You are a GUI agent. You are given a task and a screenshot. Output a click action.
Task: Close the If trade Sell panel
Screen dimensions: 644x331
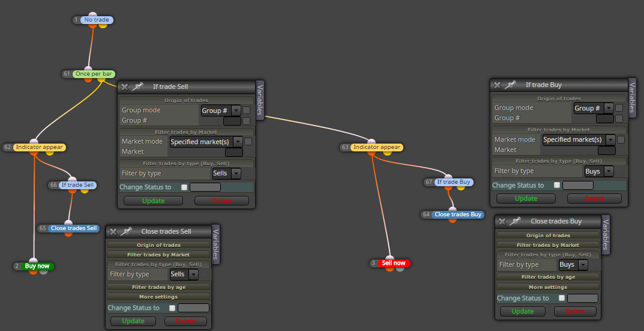[x=125, y=87]
